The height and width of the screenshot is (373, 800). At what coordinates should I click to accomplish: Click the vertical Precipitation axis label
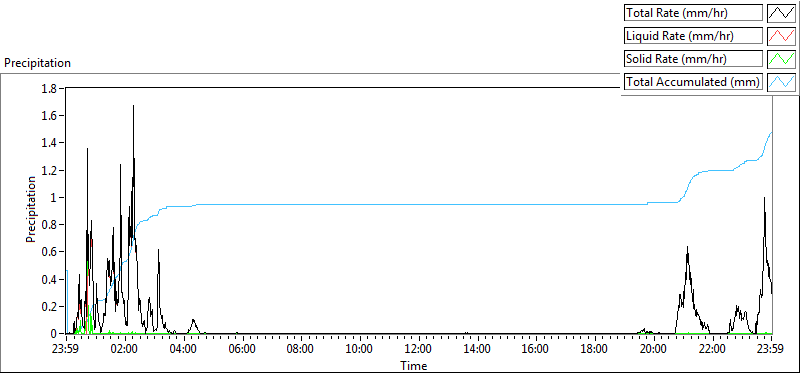click(x=31, y=209)
